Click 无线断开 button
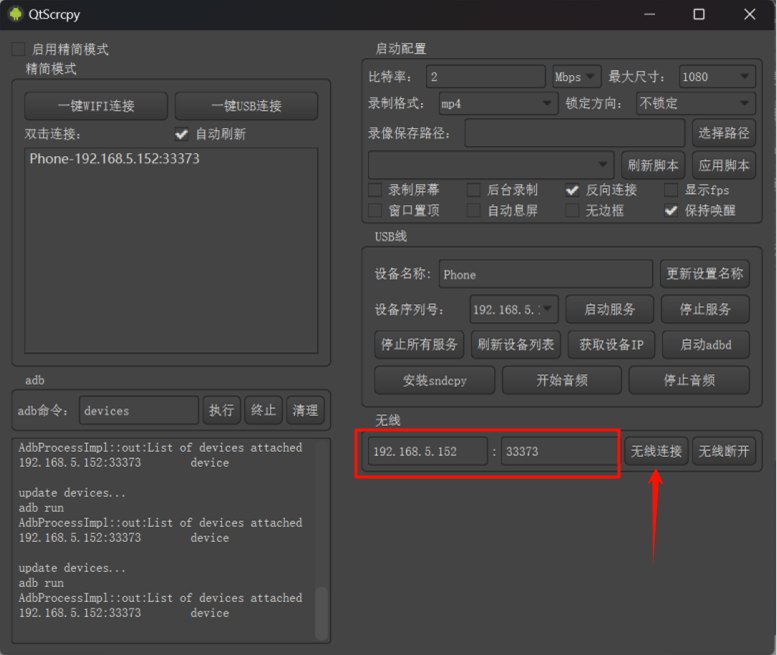This screenshot has width=777, height=655. click(x=723, y=451)
